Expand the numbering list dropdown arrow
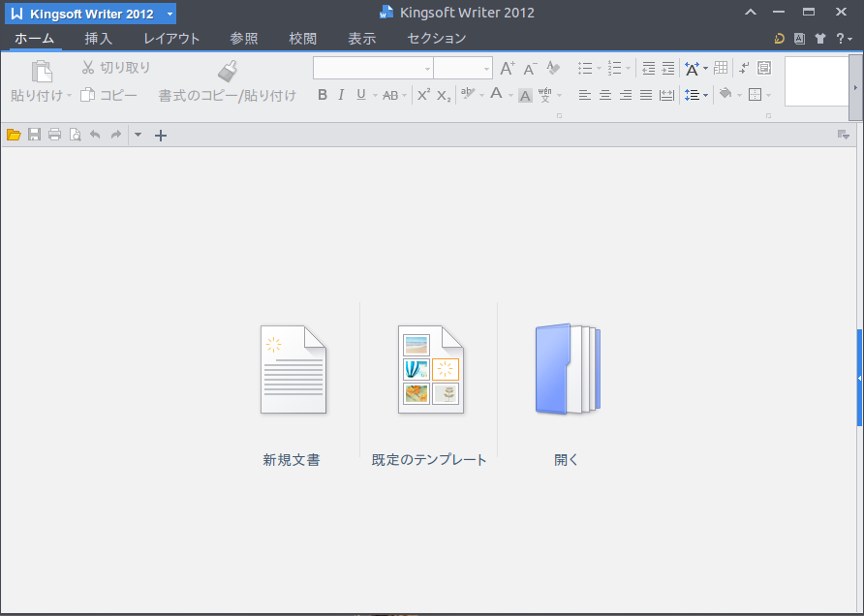The height and width of the screenshot is (616, 864). tap(629, 69)
